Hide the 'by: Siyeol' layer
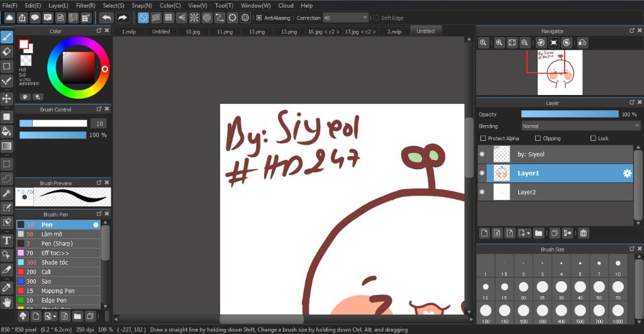Image resolution: width=644 pixels, height=334 pixels. (482, 155)
